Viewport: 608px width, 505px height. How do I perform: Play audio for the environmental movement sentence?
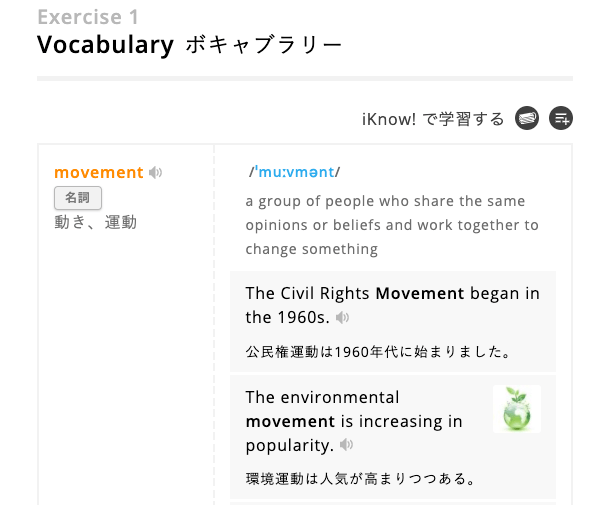click(346, 445)
